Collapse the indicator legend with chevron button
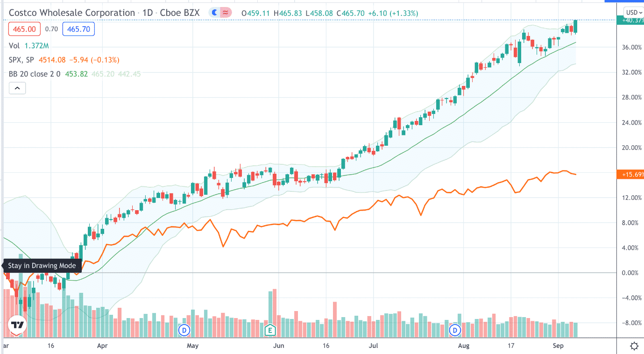 [17, 88]
